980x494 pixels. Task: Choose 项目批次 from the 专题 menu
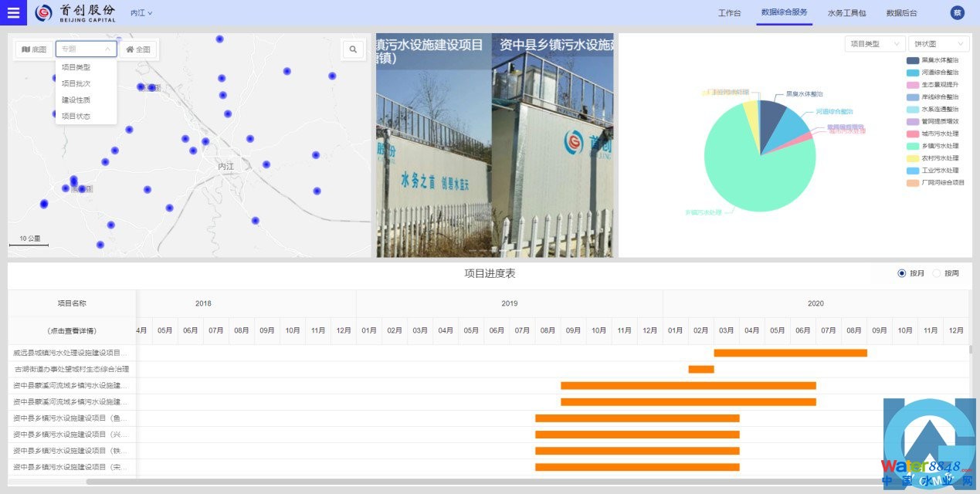click(76, 83)
